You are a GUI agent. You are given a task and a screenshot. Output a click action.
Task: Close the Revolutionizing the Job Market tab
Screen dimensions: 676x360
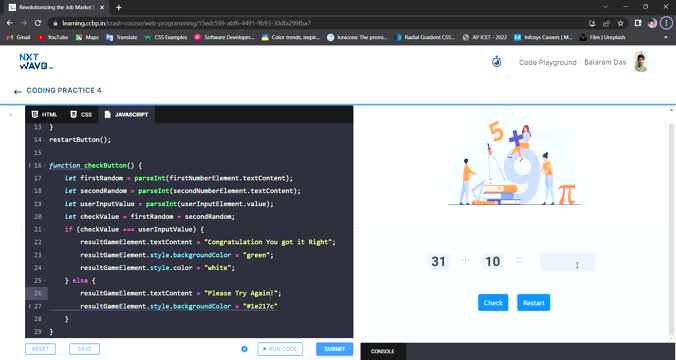[x=102, y=7]
